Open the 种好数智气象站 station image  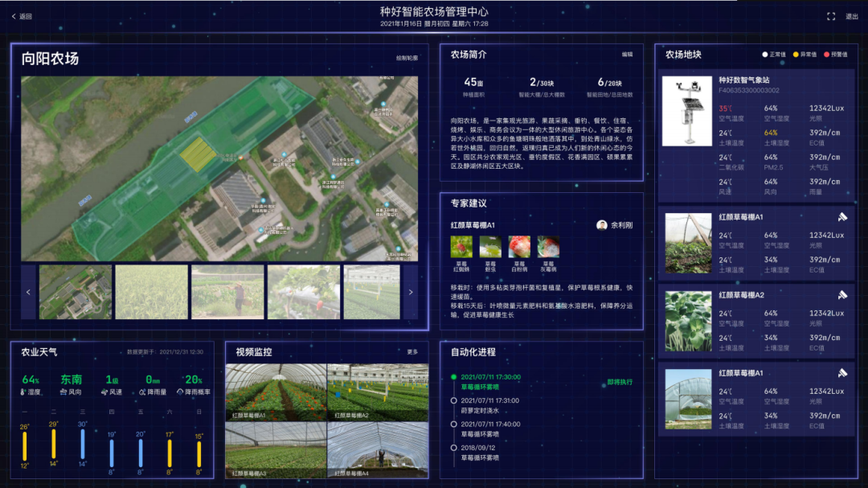coord(687,111)
